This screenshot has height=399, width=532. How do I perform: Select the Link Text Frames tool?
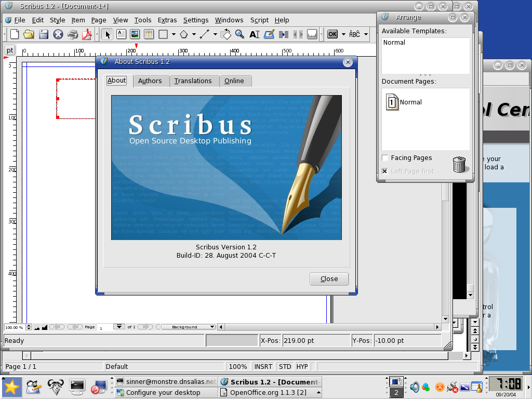point(283,34)
